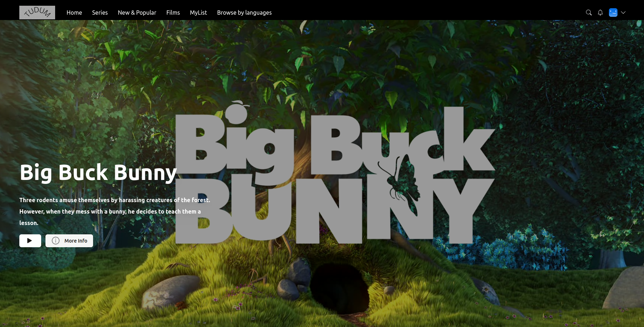This screenshot has height=327, width=644.
Task: Click the description line beginning 'Three rodents amuse'
Action: pyautogui.click(x=115, y=200)
